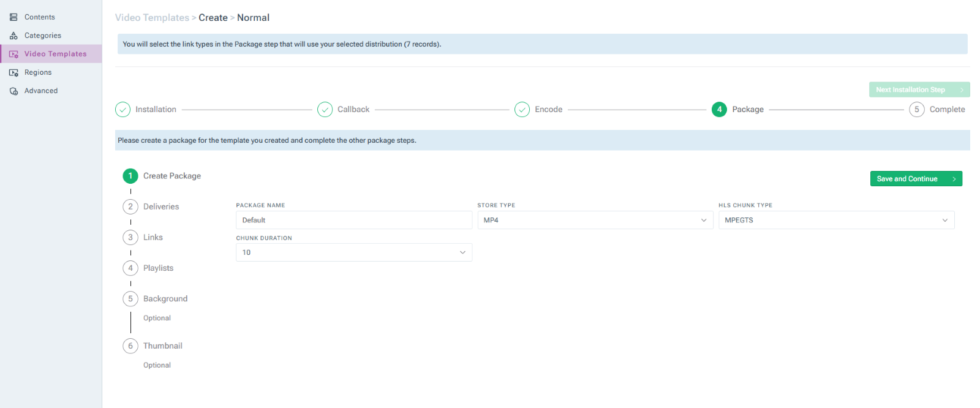Go to the Playlists sub-step label

click(x=158, y=268)
